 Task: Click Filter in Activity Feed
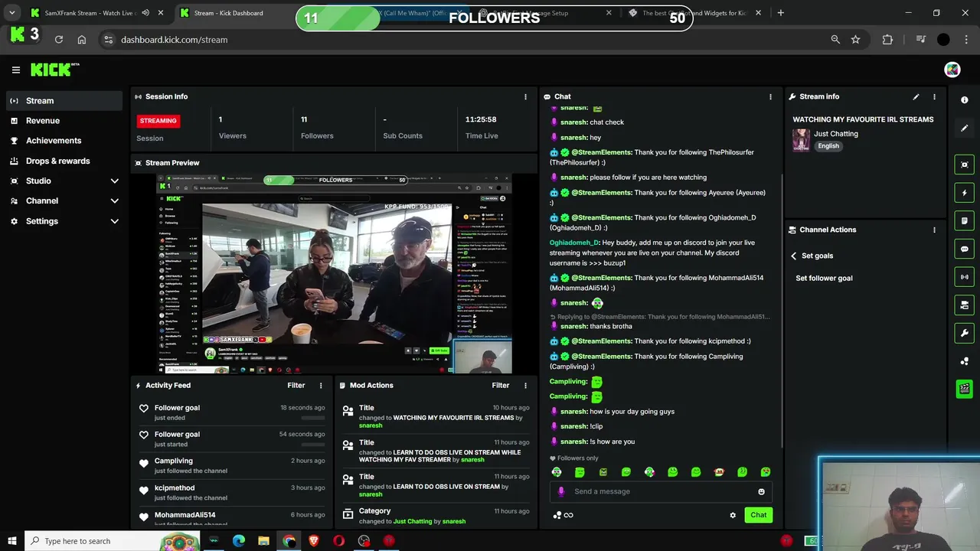pos(296,386)
